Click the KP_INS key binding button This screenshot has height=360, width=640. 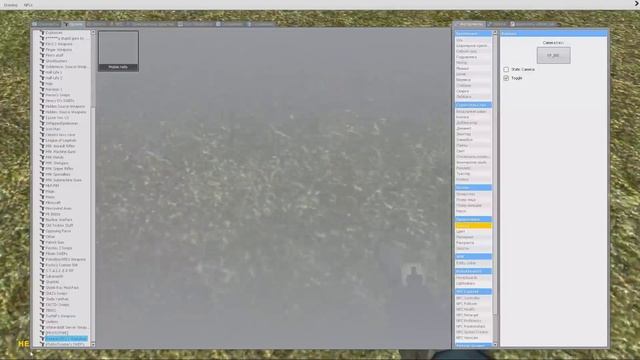pyautogui.click(x=553, y=55)
